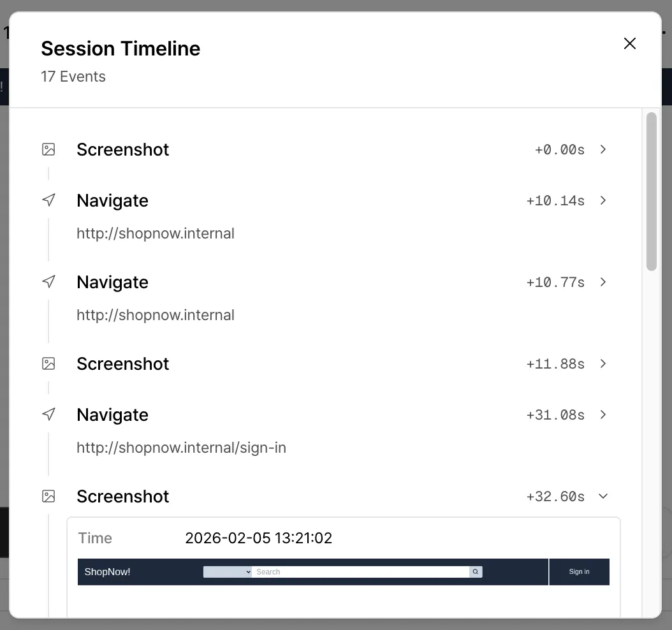
Task: Expand the Screenshot event at +11.88s
Action: pyautogui.click(x=603, y=363)
